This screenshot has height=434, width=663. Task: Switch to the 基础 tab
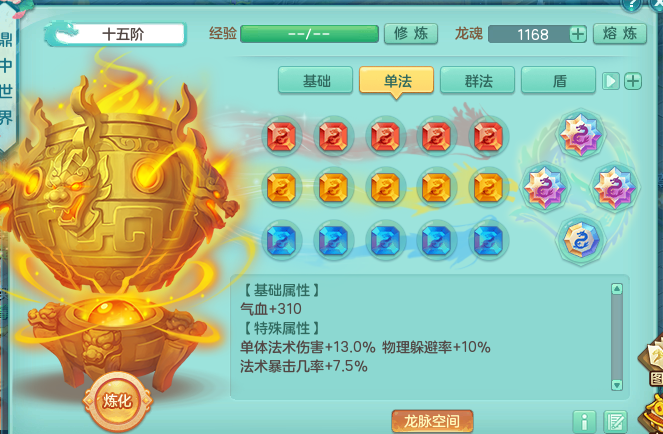[x=315, y=80]
